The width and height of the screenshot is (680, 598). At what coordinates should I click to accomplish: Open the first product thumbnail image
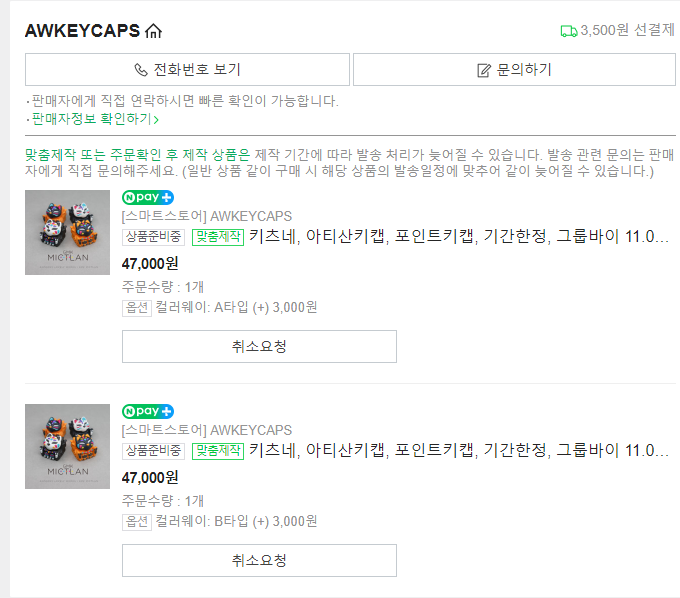pos(67,232)
